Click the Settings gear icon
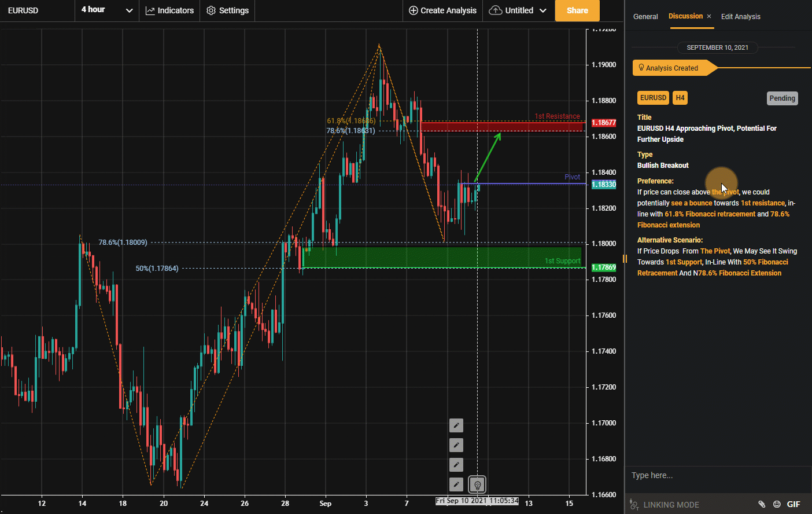This screenshot has width=812, height=514. click(211, 10)
